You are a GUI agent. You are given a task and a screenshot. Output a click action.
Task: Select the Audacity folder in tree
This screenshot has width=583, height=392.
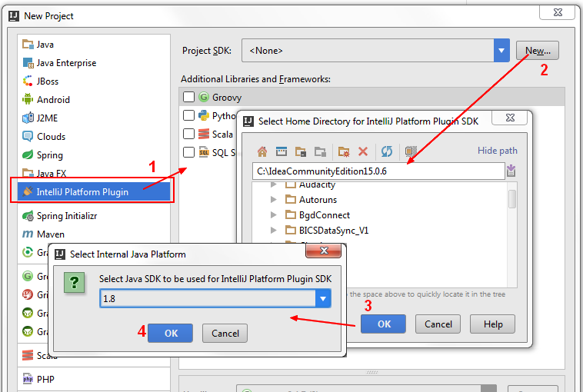click(x=317, y=184)
